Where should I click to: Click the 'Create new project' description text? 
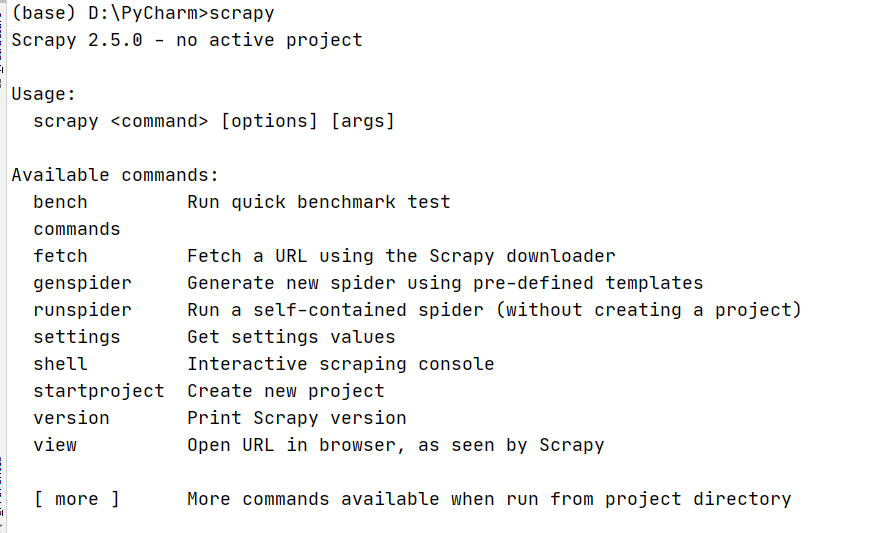point(286,391)
